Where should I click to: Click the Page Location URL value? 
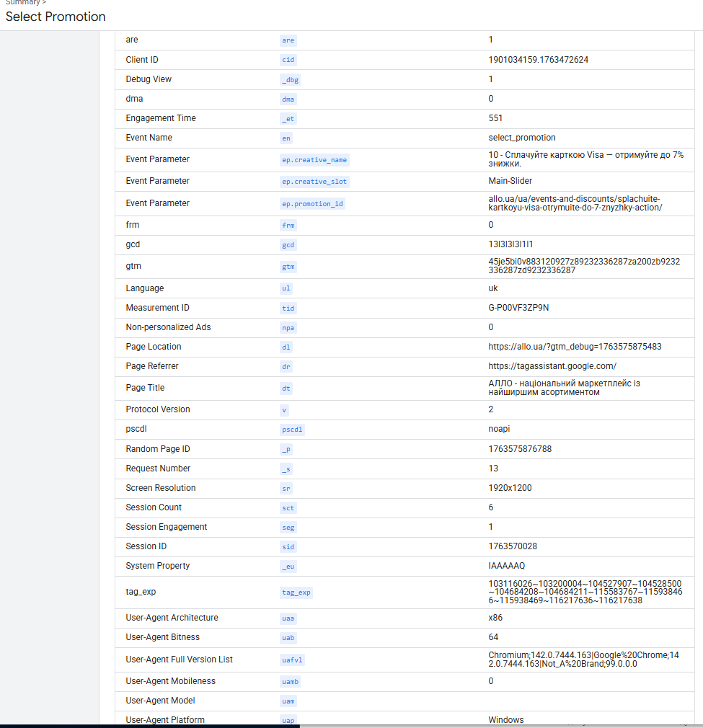pyautogui.click(x=575, y=347)
